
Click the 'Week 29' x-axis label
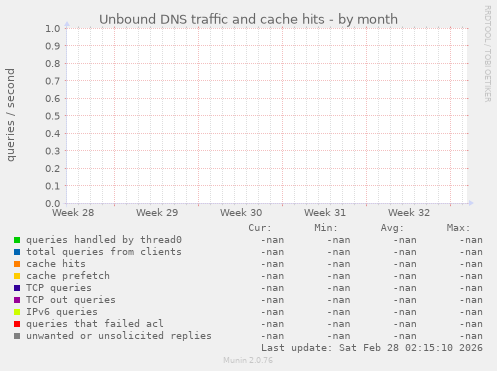point(157,213)
